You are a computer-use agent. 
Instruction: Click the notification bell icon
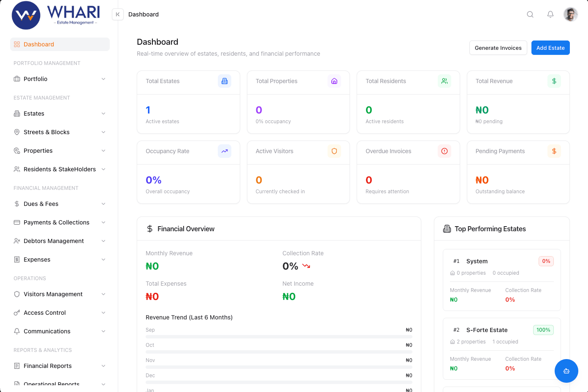(550, 14)
